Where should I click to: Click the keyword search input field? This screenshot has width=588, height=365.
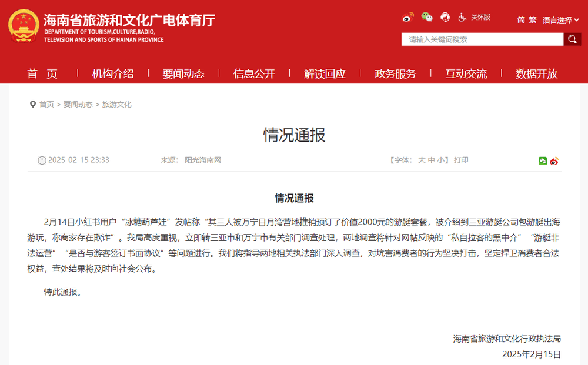482,39
